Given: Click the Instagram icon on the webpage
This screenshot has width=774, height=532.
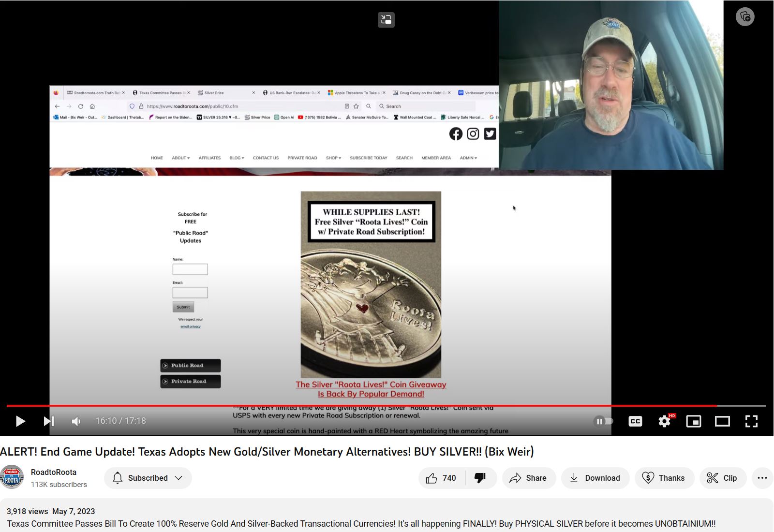Looking at the screenshot, I should pos(473,134).
